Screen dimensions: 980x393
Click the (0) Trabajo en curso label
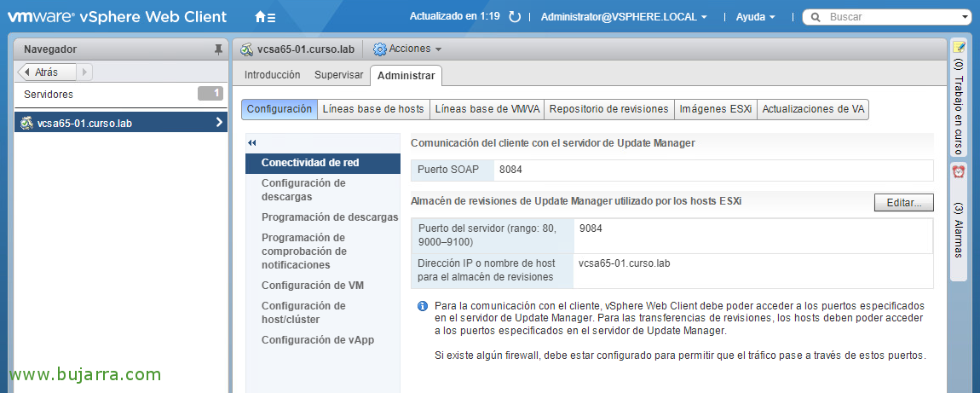(958, 107)
